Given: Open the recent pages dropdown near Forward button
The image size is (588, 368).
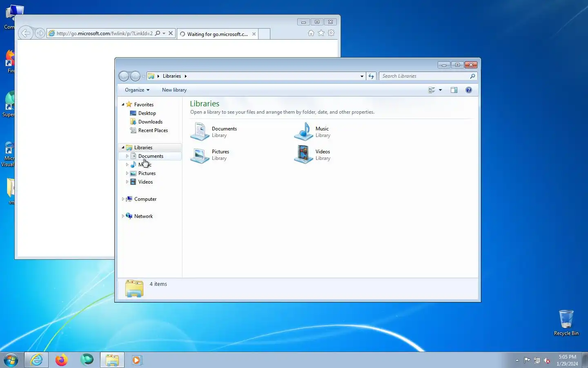Looking at the screenshot, I should tap(143, 76).
